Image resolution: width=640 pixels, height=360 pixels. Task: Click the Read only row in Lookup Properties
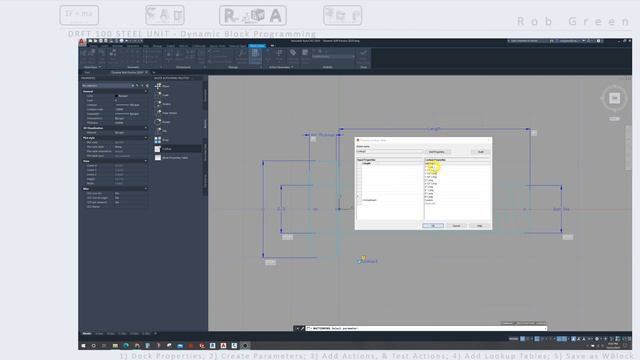[458, 203]
